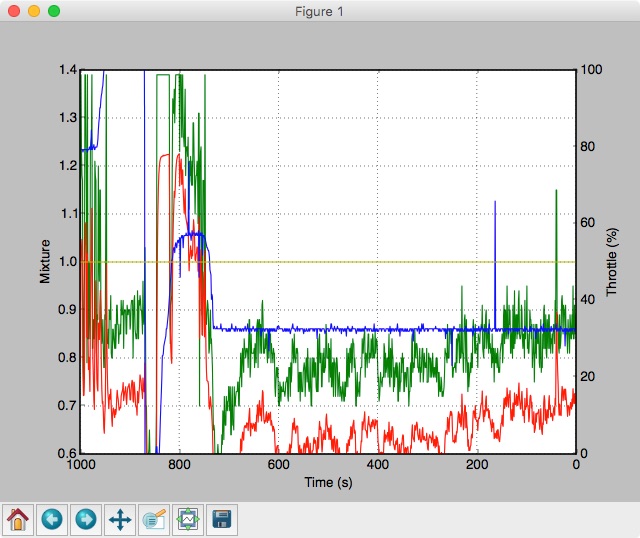Minimize the window with yellow button
Viewport: 640px width, 538px height.
34,11
